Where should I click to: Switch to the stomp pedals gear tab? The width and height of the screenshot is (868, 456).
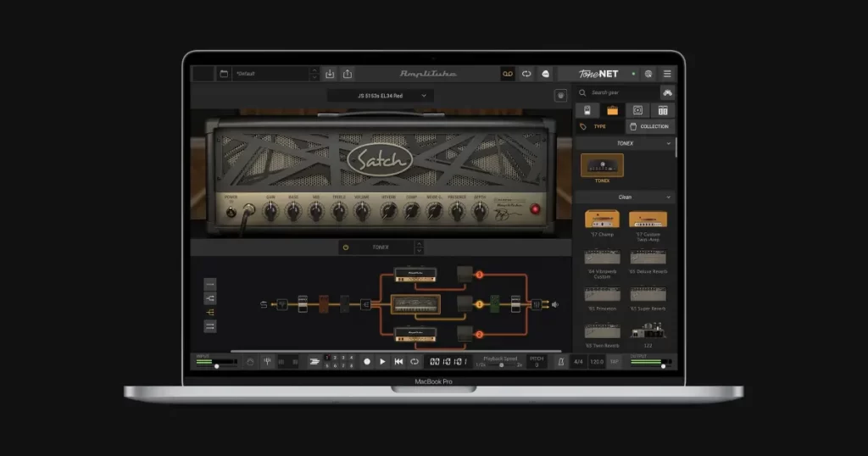click(587, 110)
